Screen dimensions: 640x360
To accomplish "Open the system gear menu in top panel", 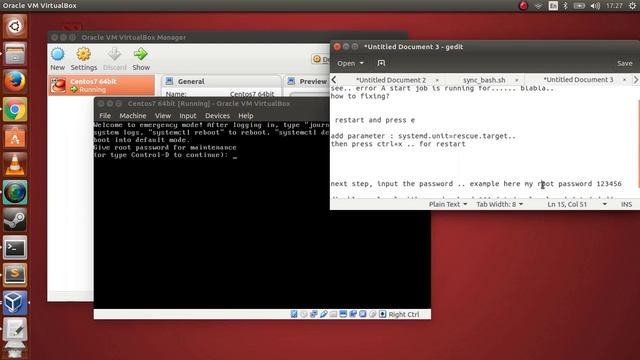I will point(632,6).
